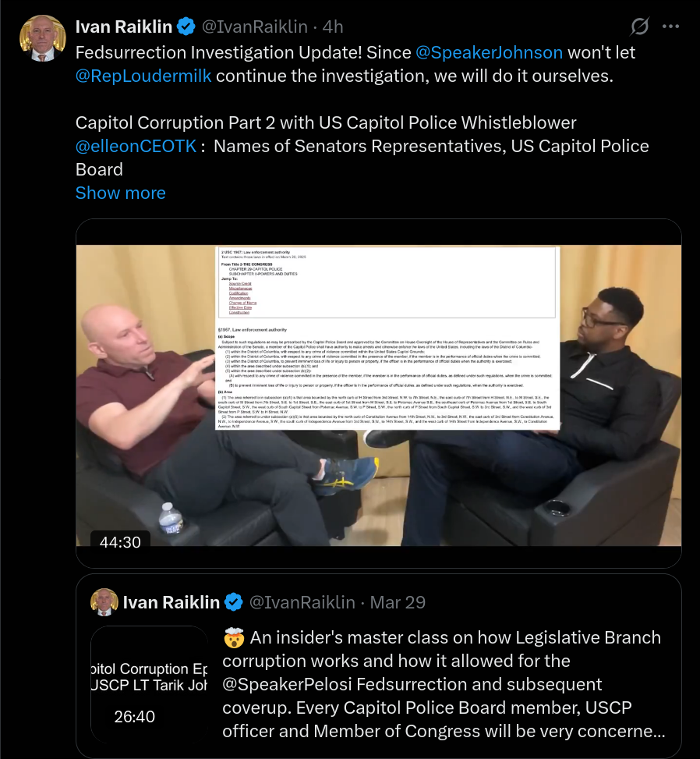Open the 4h timestamp of the post
The image size is (700, 759).
coord(333,27)
